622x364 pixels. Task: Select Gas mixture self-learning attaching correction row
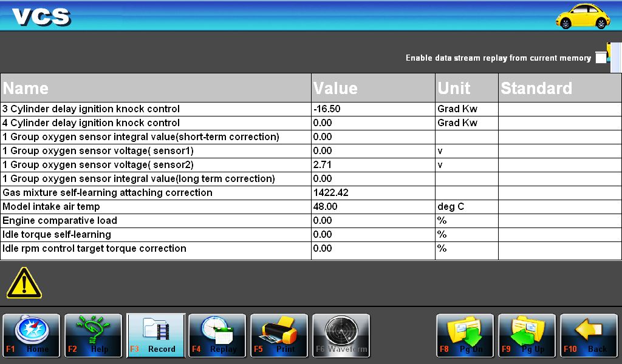[x=311, y=192]
